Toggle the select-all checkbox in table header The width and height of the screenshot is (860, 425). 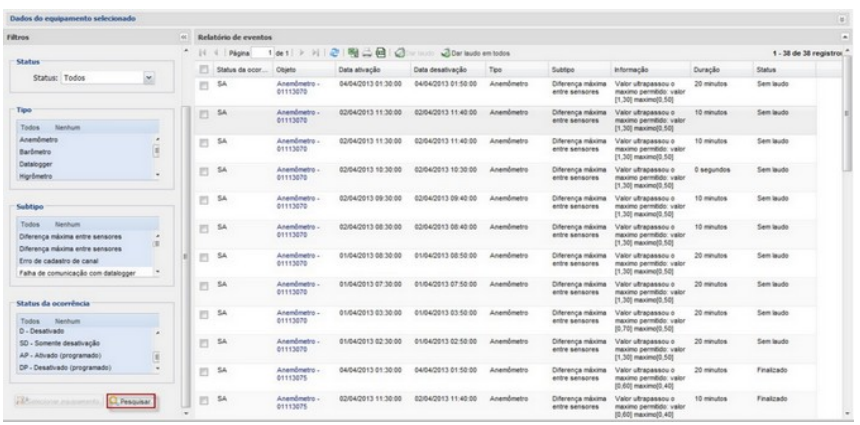205,68
